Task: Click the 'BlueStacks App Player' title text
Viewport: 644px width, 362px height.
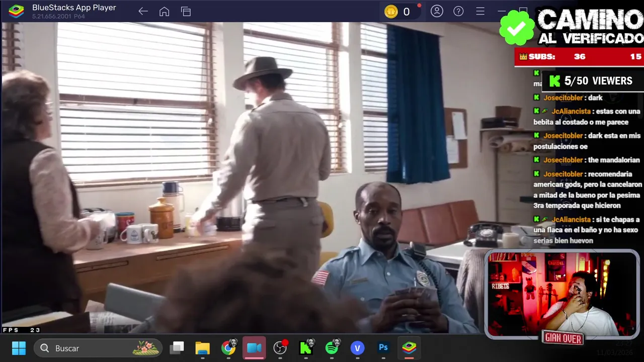Action: [x=74, y=8]
